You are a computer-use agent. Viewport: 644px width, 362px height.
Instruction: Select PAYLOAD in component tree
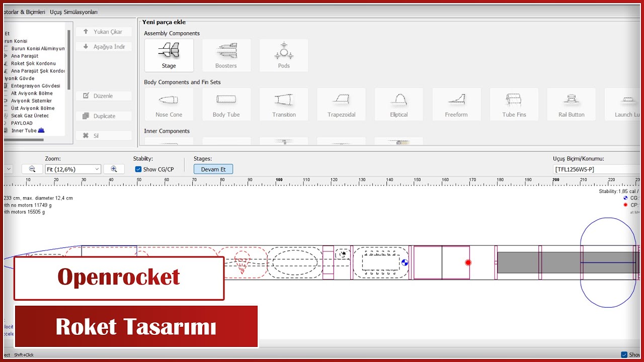(x=22, y=123)
